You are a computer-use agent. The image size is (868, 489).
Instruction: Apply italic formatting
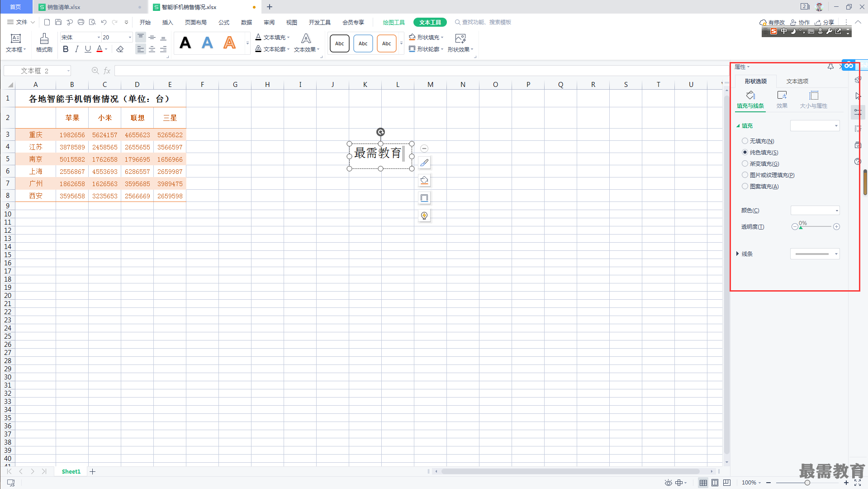[77, 49]
